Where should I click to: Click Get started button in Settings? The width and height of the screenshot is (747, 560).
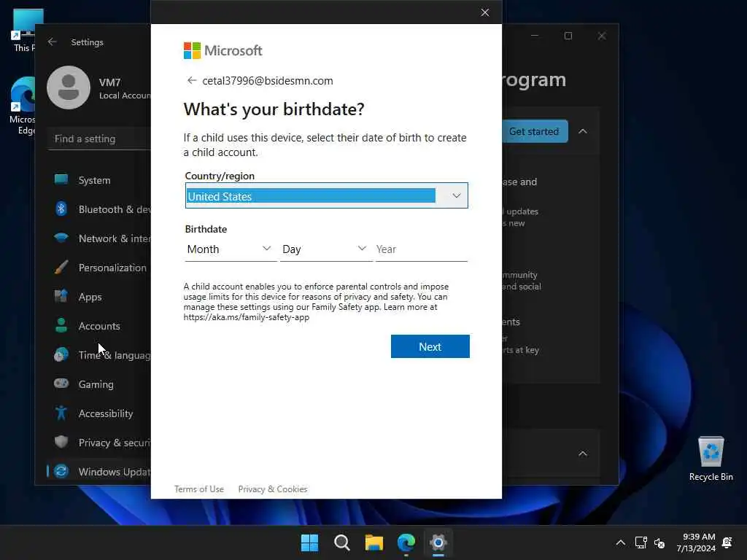[535, 131]
